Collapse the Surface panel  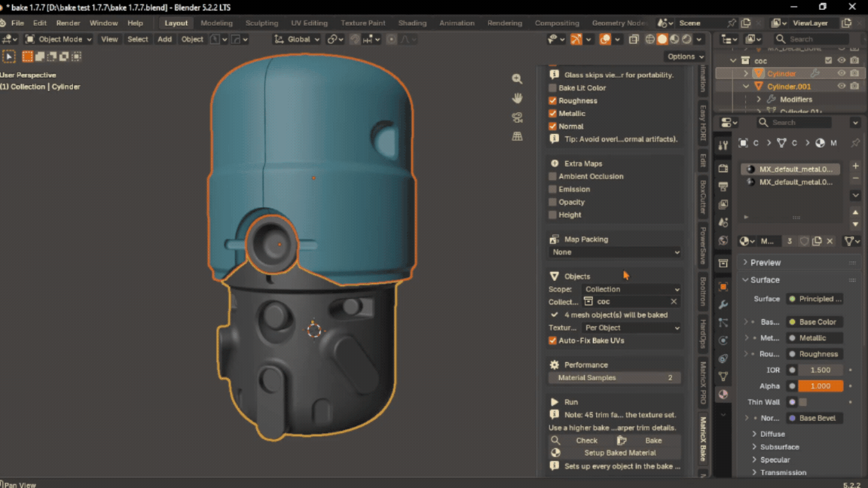[765, 280]
